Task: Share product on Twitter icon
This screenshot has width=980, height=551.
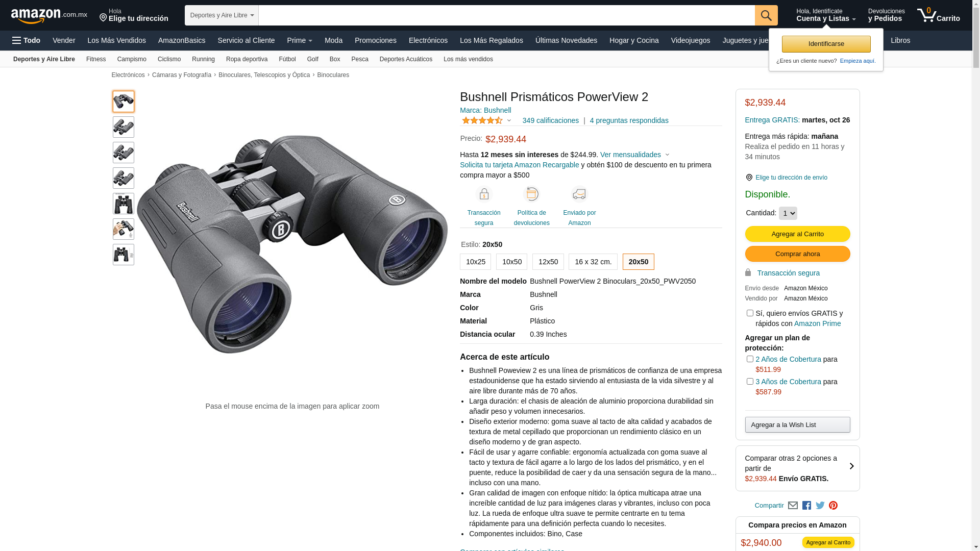Action: tap(820, 506)
